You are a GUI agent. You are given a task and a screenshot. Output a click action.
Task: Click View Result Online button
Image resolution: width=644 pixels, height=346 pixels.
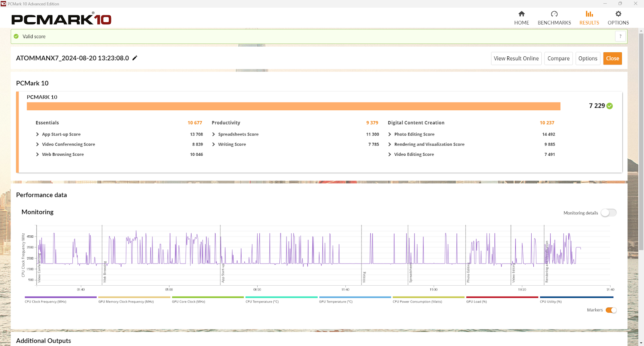coord(516,58)
